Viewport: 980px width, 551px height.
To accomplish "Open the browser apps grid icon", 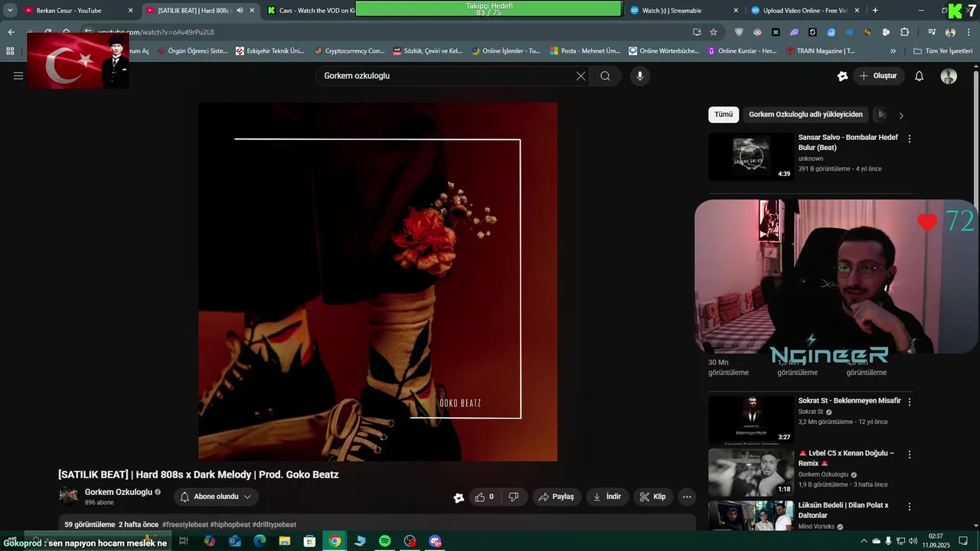I will pos(10,51).
